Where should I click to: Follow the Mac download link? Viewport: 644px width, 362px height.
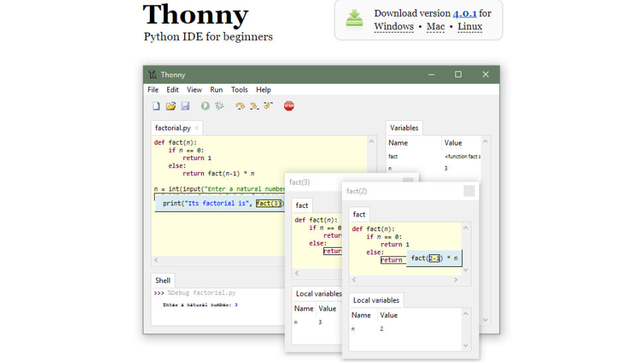436,27
